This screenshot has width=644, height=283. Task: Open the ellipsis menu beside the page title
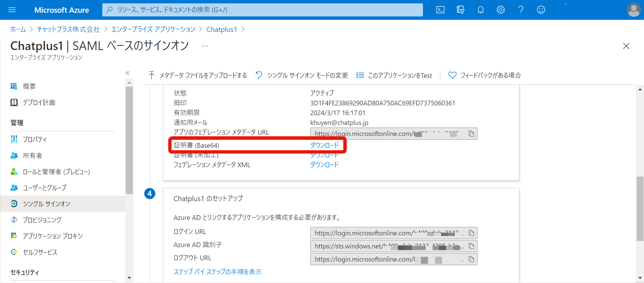(205, 46)
